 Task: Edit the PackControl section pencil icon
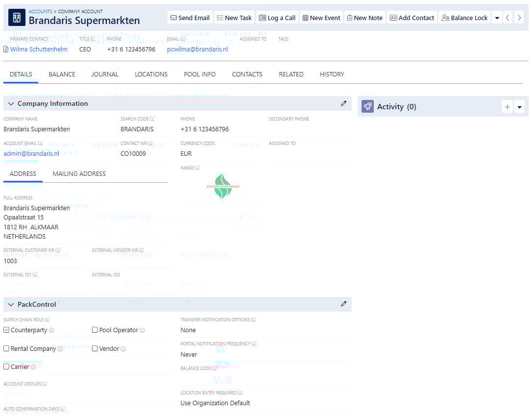click(343, 304)
